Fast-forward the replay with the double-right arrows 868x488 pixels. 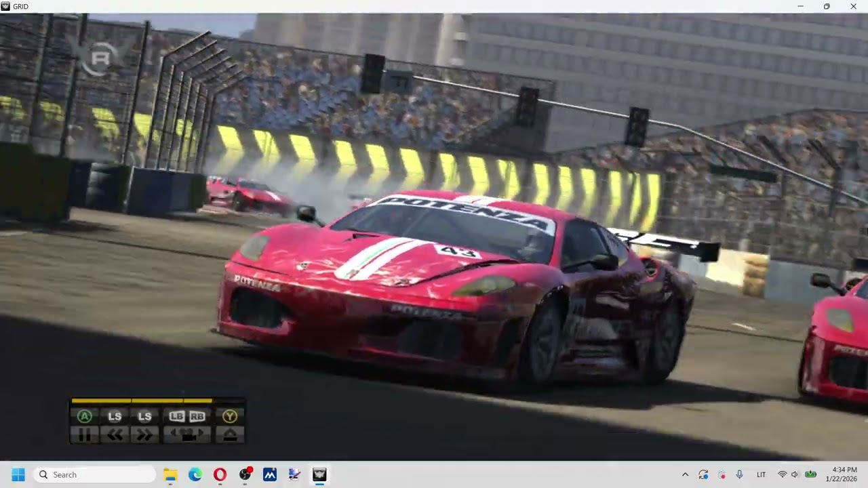(x=144, y=436)
